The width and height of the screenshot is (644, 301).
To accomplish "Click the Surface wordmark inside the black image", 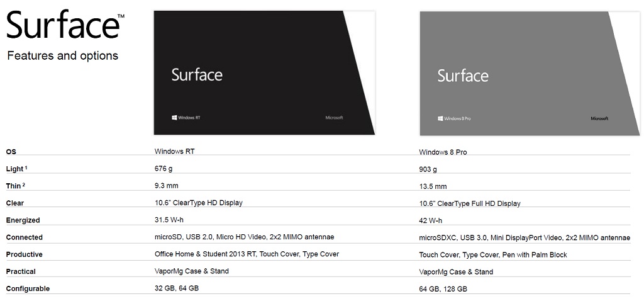I will tap(197, 75).
